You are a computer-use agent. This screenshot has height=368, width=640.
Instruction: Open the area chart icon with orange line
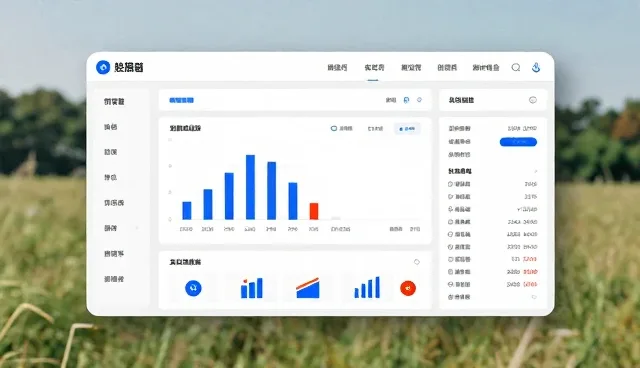pos(308,288)
